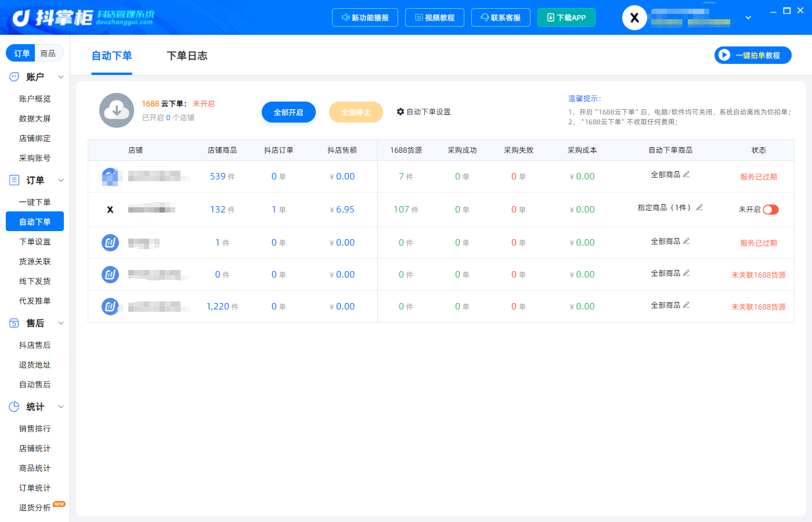This screenshot has width=812, height=522.
Task: Click the 107件 1688货源 value
Action: [x=406, y=210]
